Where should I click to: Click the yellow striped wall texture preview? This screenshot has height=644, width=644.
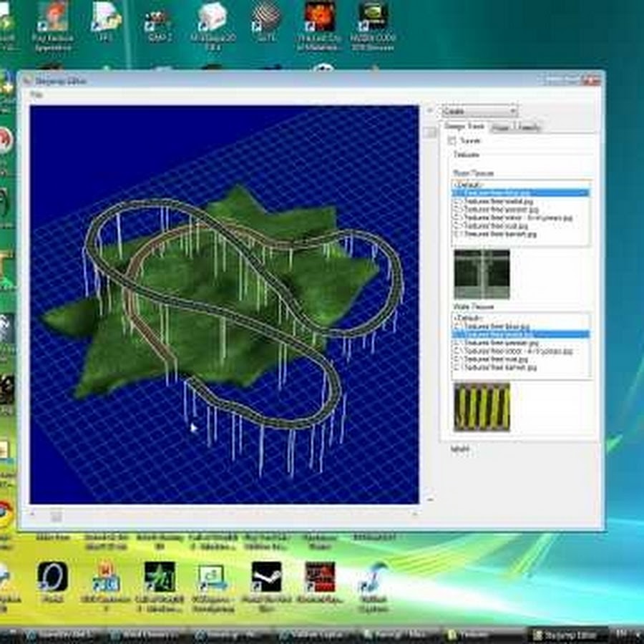click(482, 406)
